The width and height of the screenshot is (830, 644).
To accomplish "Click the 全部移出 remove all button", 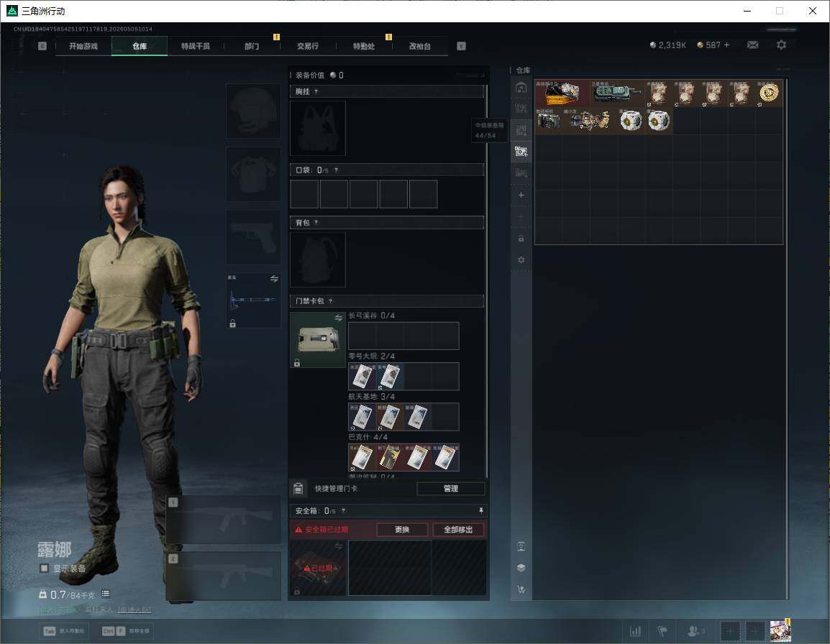I will pos(458,530).
